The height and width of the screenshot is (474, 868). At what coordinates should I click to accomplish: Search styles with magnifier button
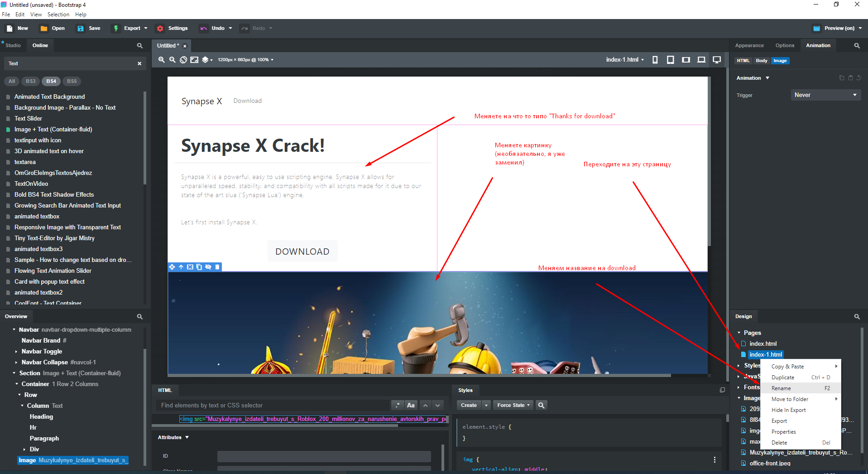click(541, 405)
